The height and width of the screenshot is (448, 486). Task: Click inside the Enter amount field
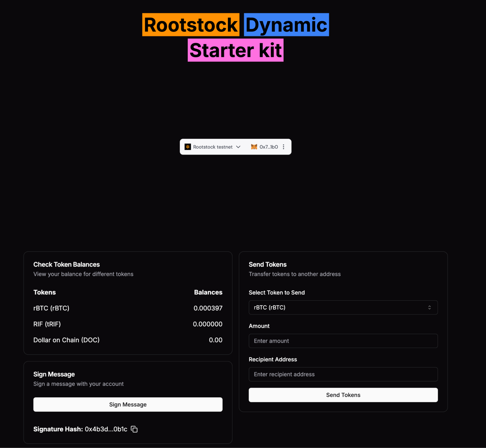tap(343, 341)
